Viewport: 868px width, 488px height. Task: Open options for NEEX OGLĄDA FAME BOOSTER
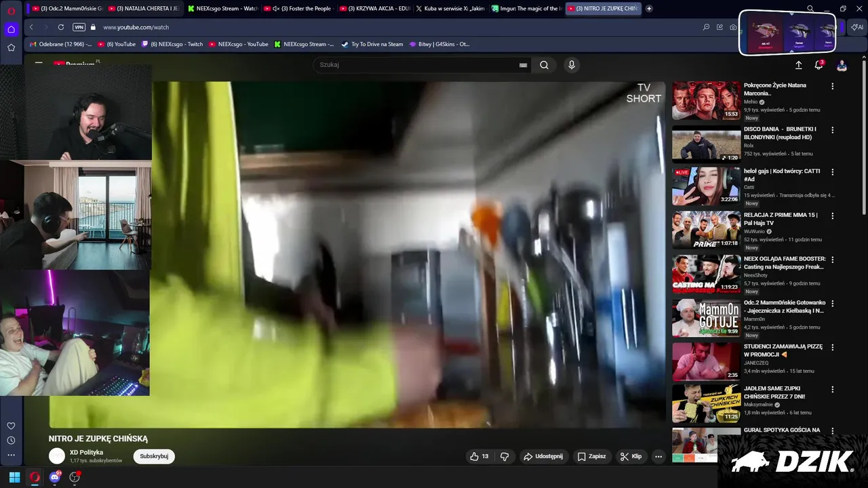(x=833, y=260)
